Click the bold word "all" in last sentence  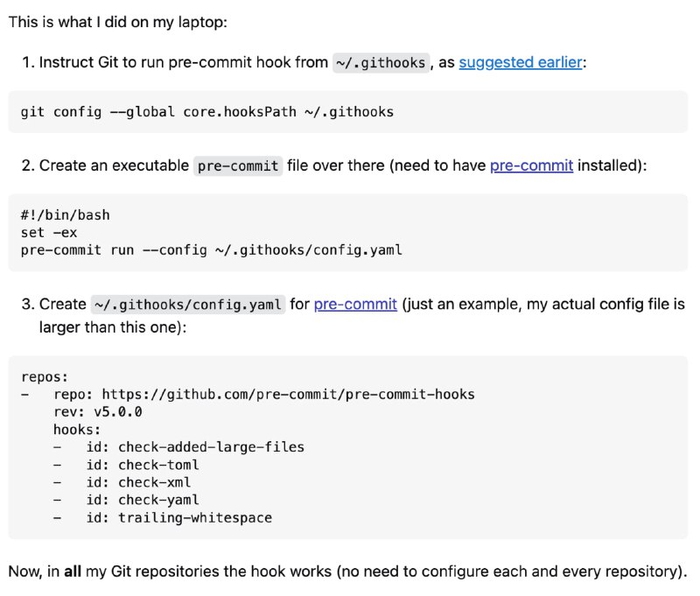click(73, 571)
